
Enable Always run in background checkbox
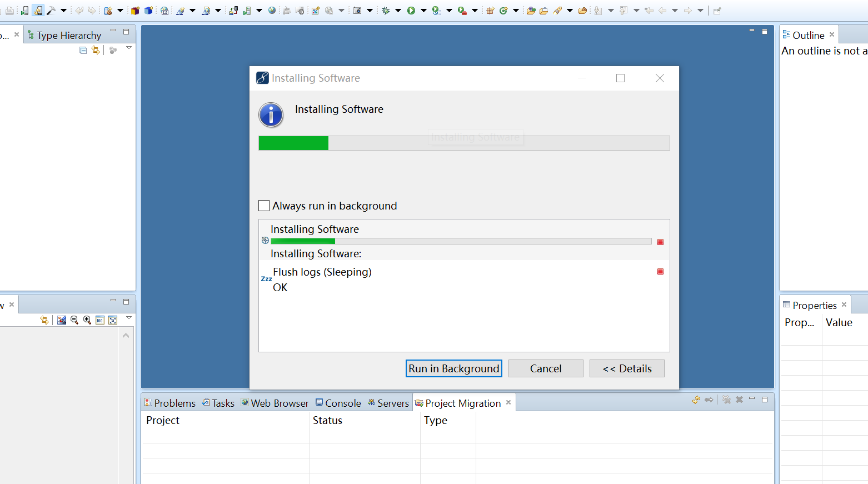click(264, 206)
